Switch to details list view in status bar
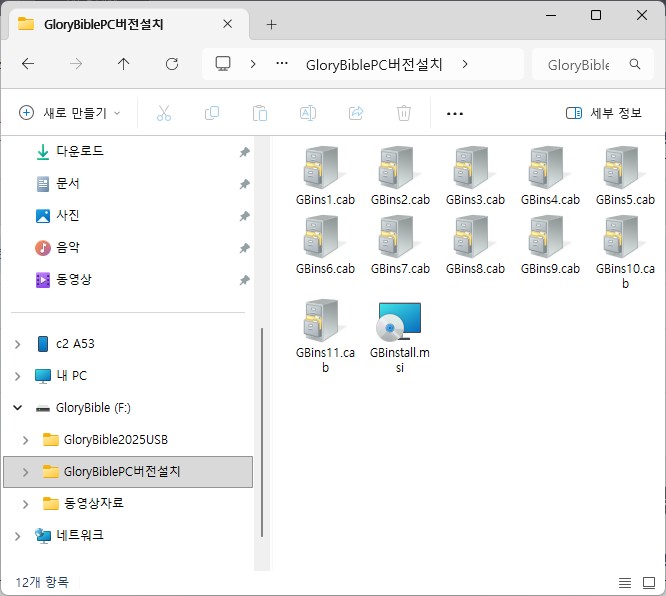The width and height of the screenshot is (666, 596). click(625, 582)
